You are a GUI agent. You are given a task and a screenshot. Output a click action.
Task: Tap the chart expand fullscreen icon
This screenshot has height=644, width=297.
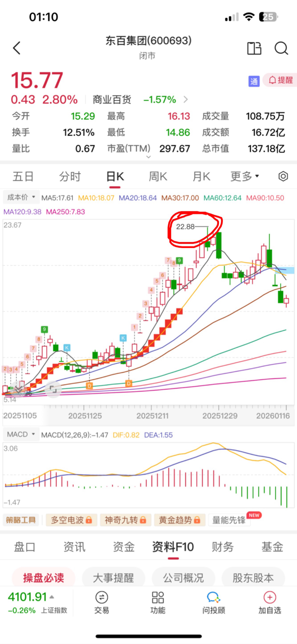point(53,389)
